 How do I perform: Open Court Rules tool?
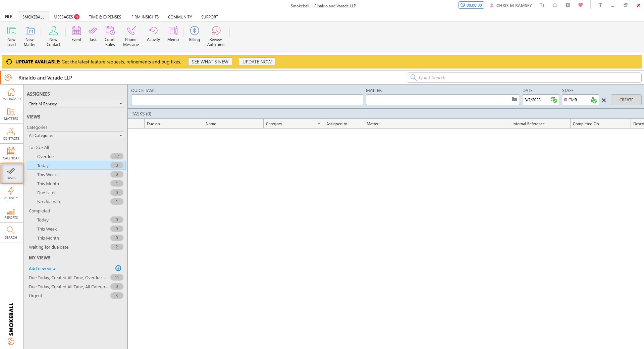[x=110, y=36]
